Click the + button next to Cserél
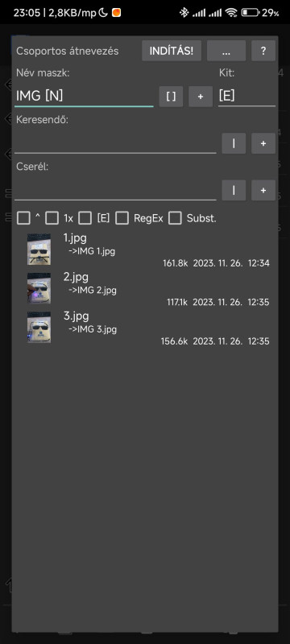 263,190
